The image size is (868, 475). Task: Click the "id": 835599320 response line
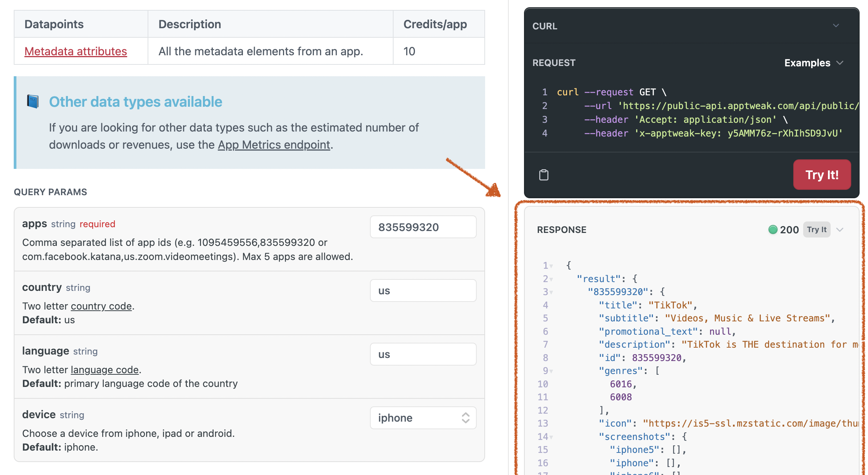coord(642,358)
